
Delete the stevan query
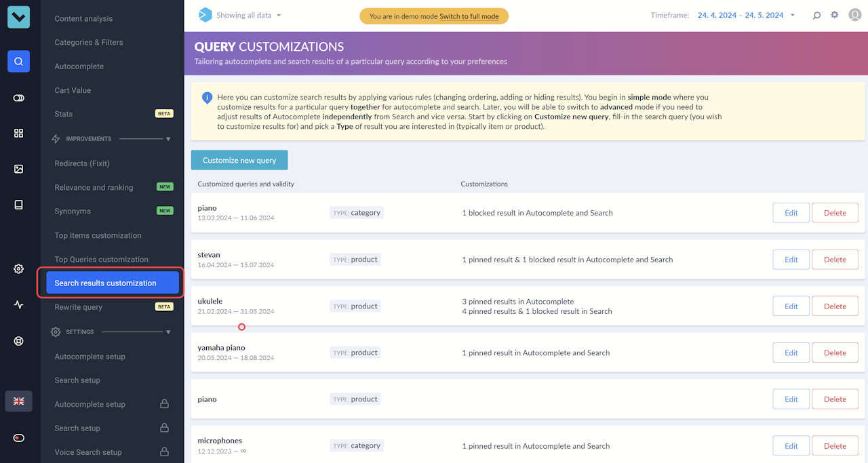click(x=835, y=260)
